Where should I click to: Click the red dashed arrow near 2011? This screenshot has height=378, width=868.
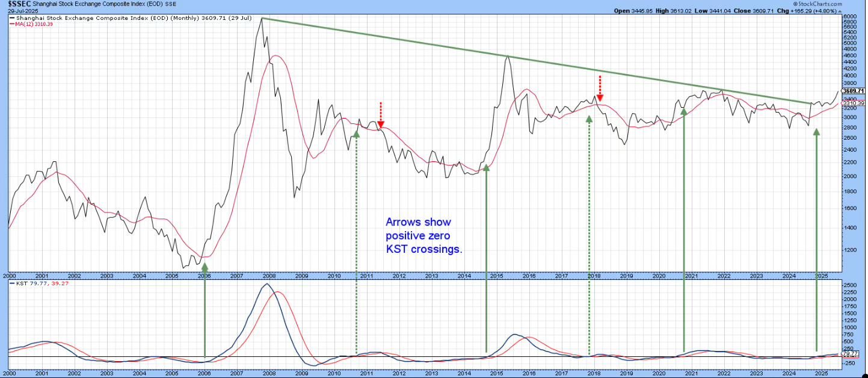click(x=380, y=116)
